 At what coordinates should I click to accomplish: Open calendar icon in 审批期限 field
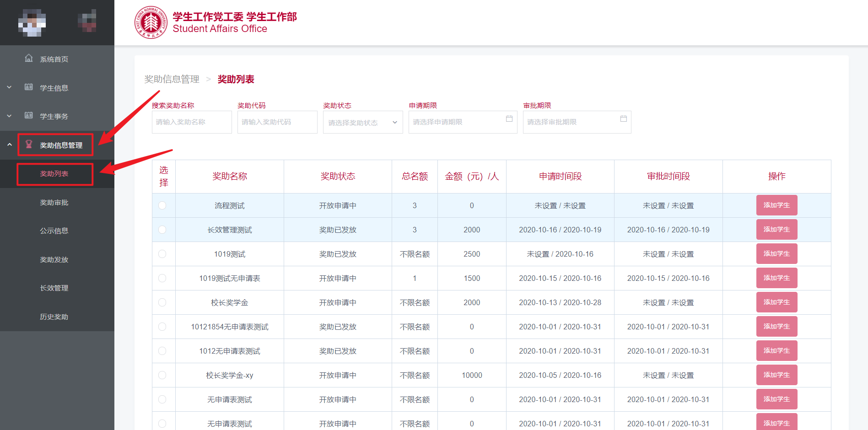tap(623, 118)
